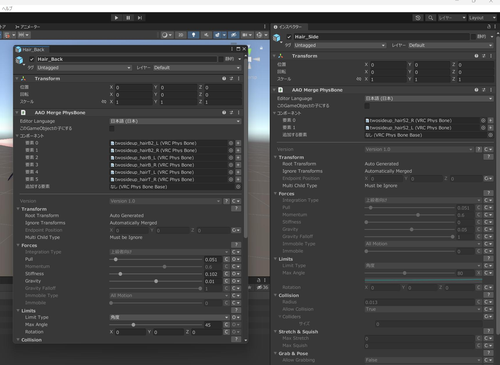500x365 pixels.
Task: Toggle the Static checkbox for Hair_Side
Action: point(473,37)
